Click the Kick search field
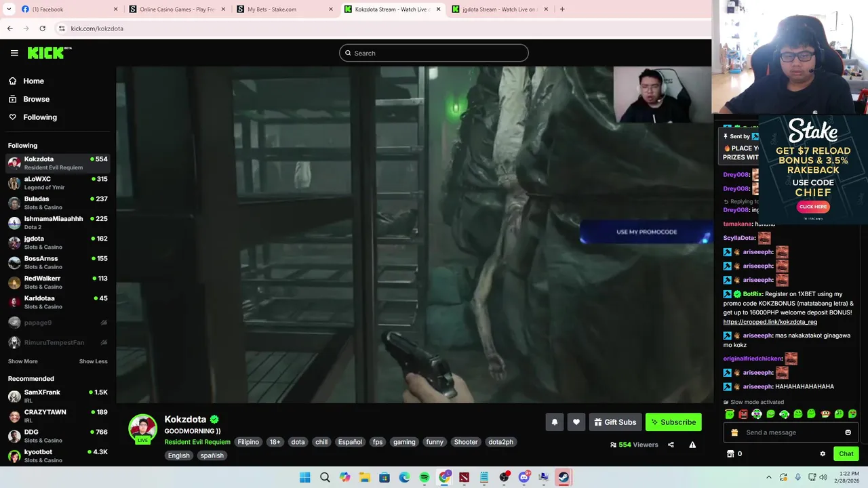Image resolution: width=868 pixels, height=488 pixels. coord(434,53)
